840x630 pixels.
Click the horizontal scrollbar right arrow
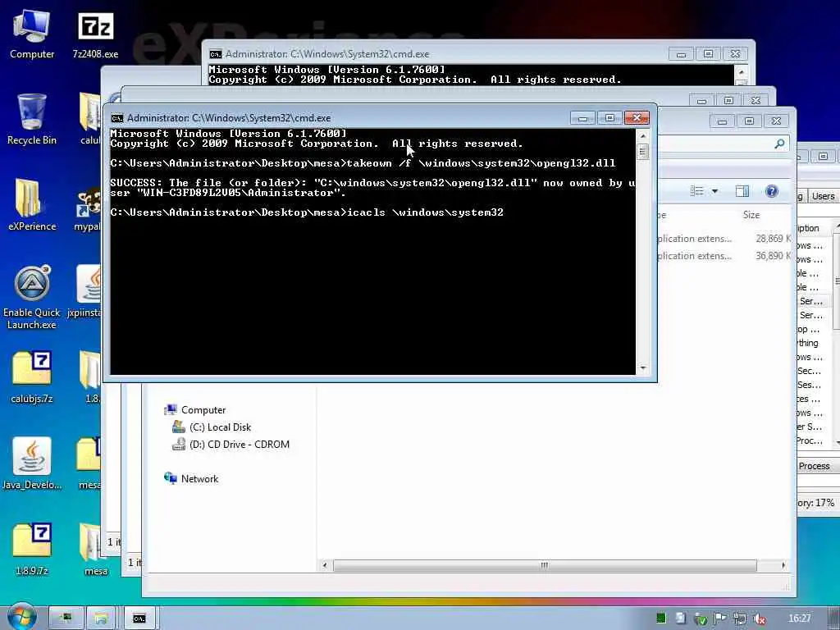783,565
